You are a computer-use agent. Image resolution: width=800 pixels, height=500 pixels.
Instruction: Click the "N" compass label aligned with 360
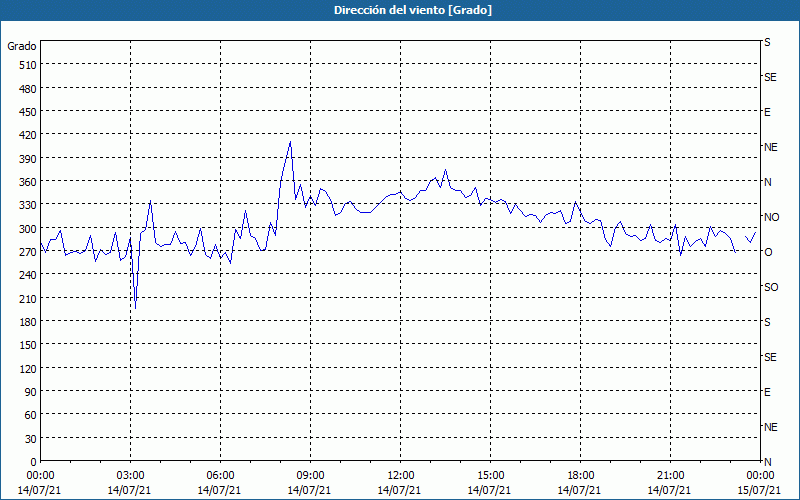pos(768,182)
